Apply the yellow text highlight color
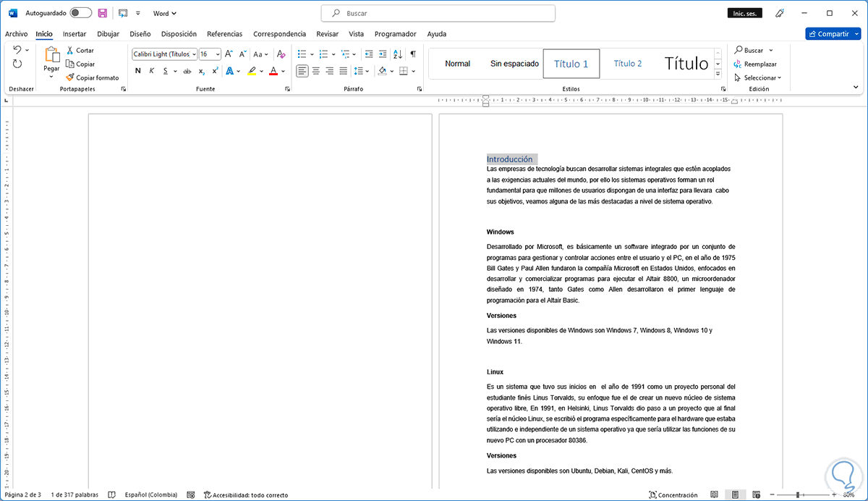 251,71
